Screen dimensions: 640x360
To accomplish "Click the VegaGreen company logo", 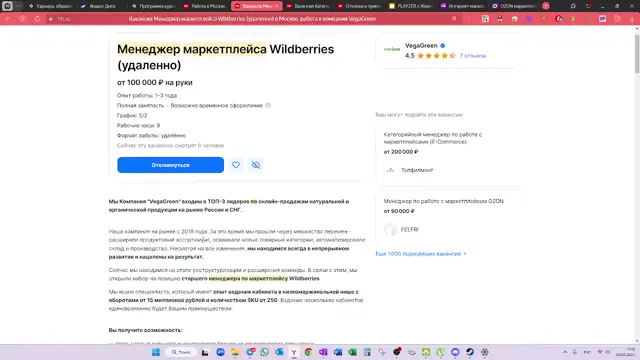I will [392, 49].
